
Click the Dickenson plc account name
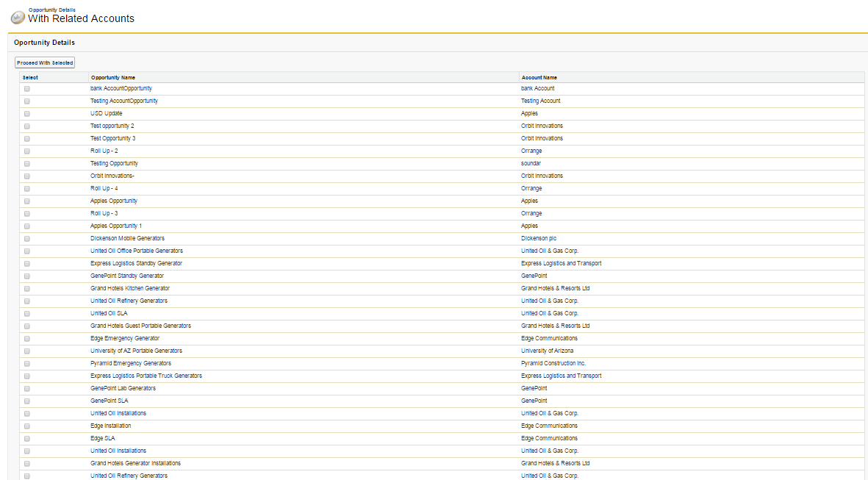tap(539, 239)
